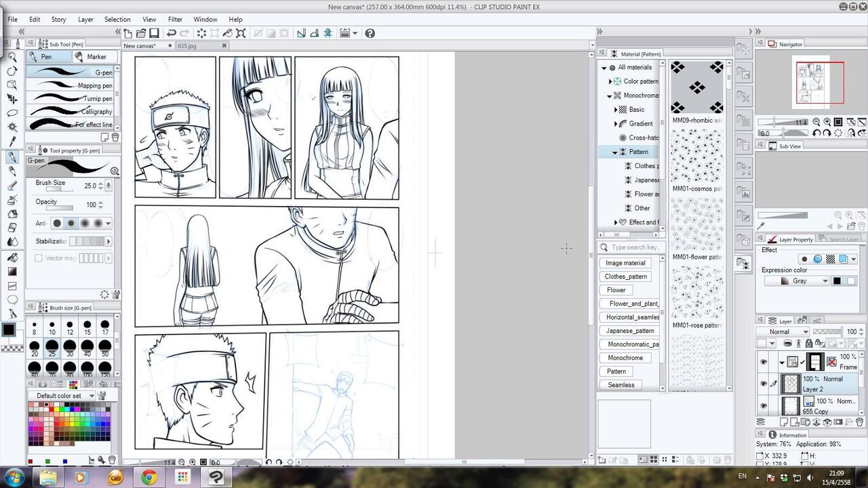
Task: Toggle visibility of 655 Copy layer
Action: click(x=764, y=406)
